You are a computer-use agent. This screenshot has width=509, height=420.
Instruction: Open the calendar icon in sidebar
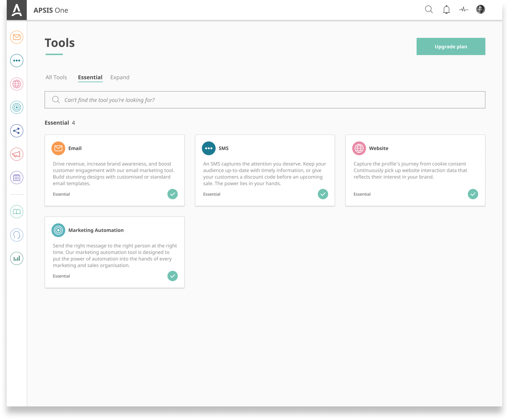pyautogui.click(x=17, y=178)
